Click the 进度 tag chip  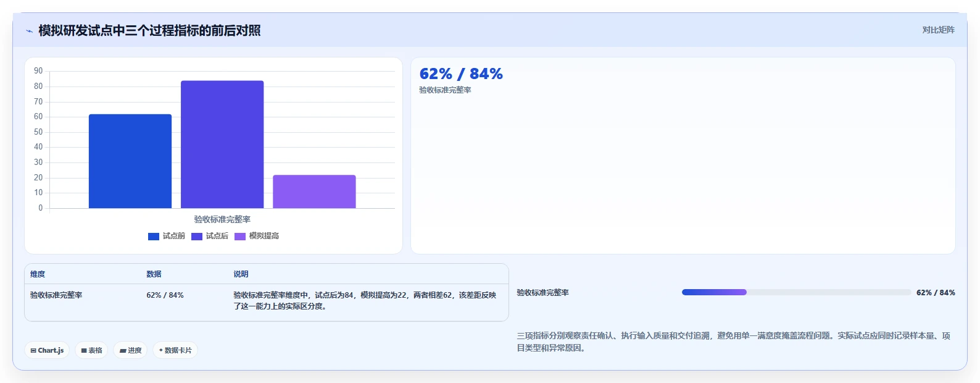tap(130, 350)
